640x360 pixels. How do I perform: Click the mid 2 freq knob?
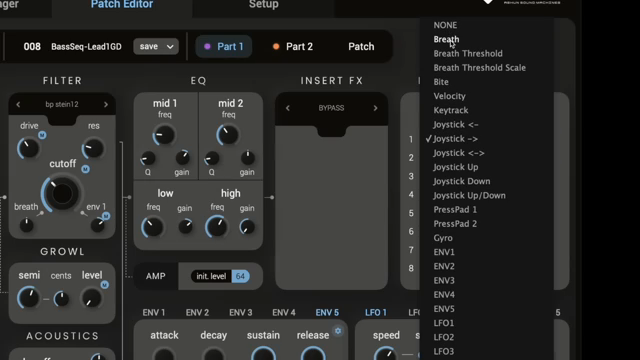[x=228, y=135]
